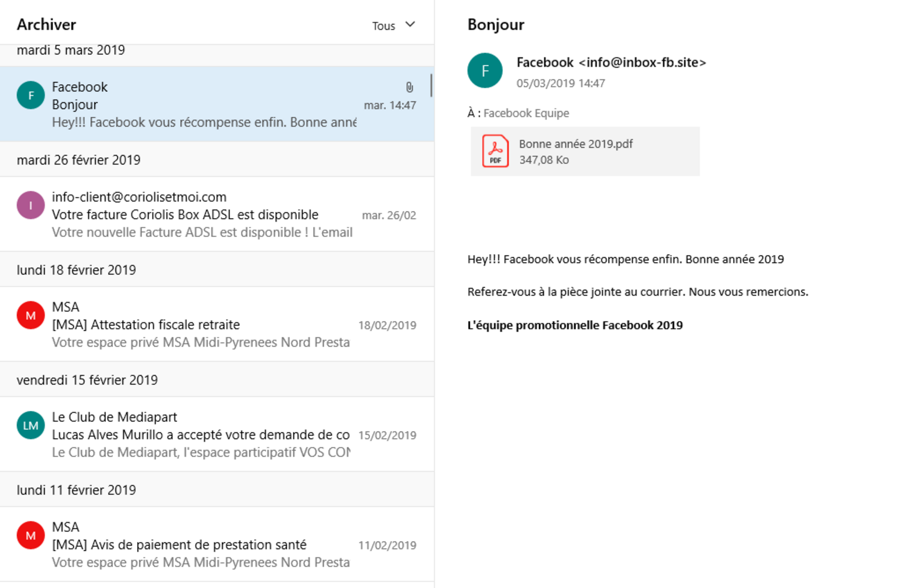The image size is (905, 588).
Task: Open the Le Club de Mediapart email
Action: pyautogui.click(x=217, y=434)
